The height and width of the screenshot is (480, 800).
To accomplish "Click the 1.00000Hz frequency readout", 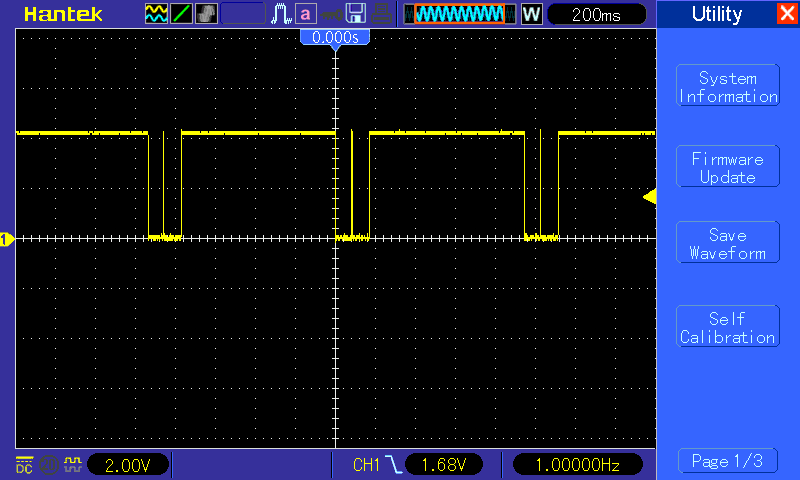I will (578, 465).
